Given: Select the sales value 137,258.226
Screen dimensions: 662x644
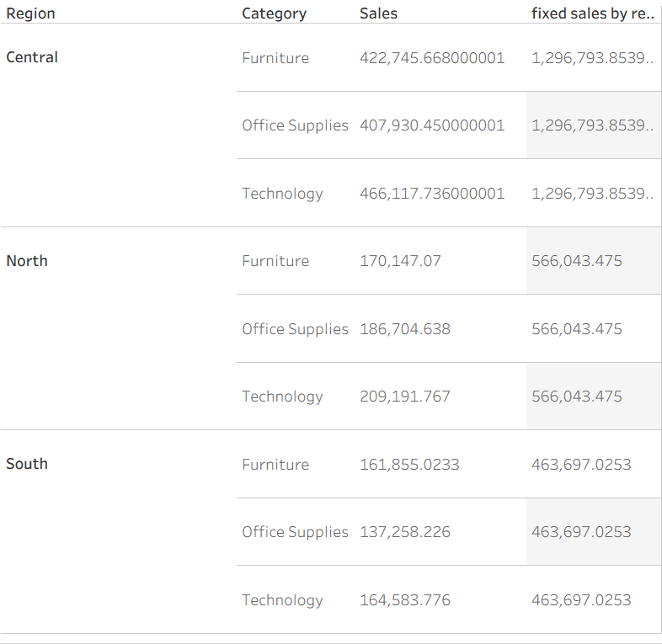Looking at the screenshot, I should 405,532.
